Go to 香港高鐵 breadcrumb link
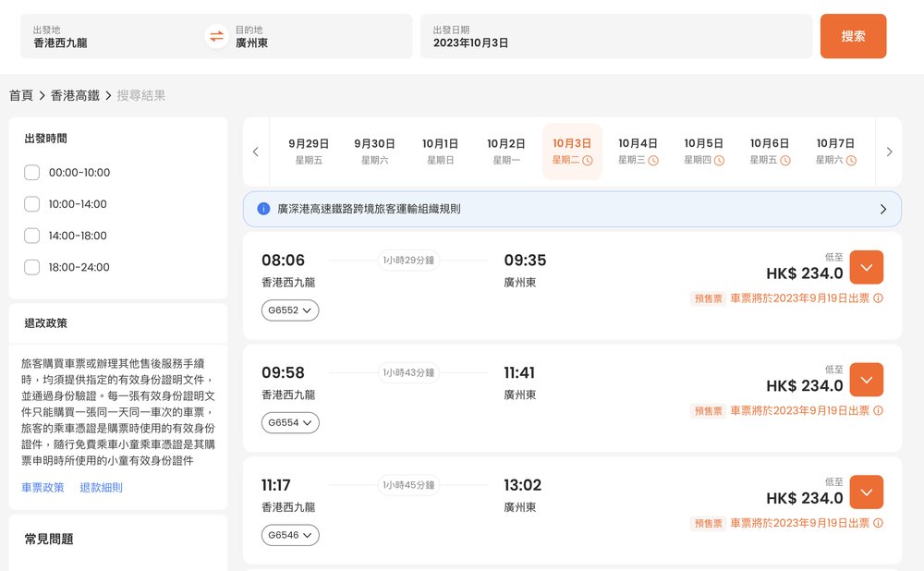 click(x=75, y=95)
